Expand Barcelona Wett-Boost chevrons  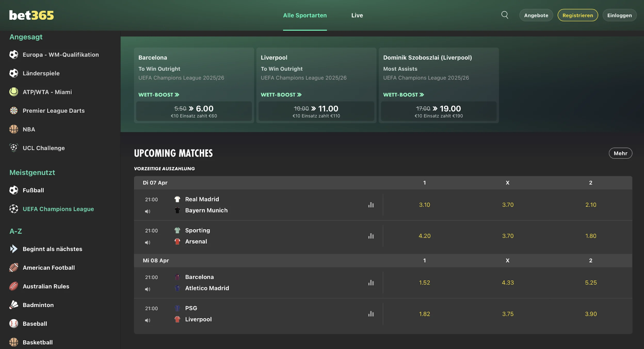pos(177,95)
